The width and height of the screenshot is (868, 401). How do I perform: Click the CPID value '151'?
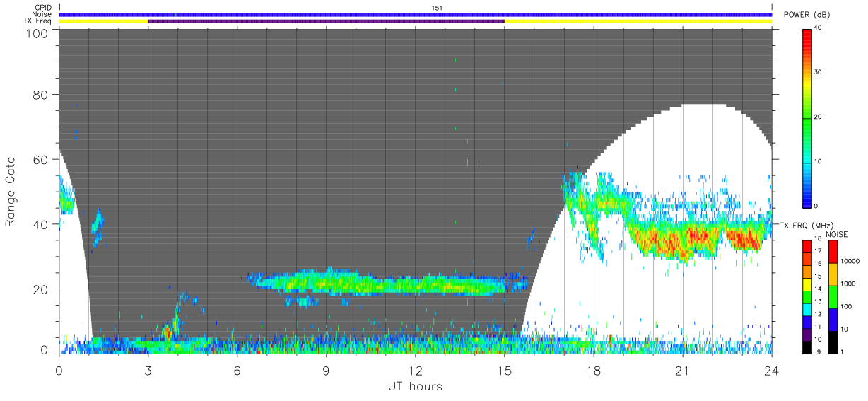coord(436,8)
